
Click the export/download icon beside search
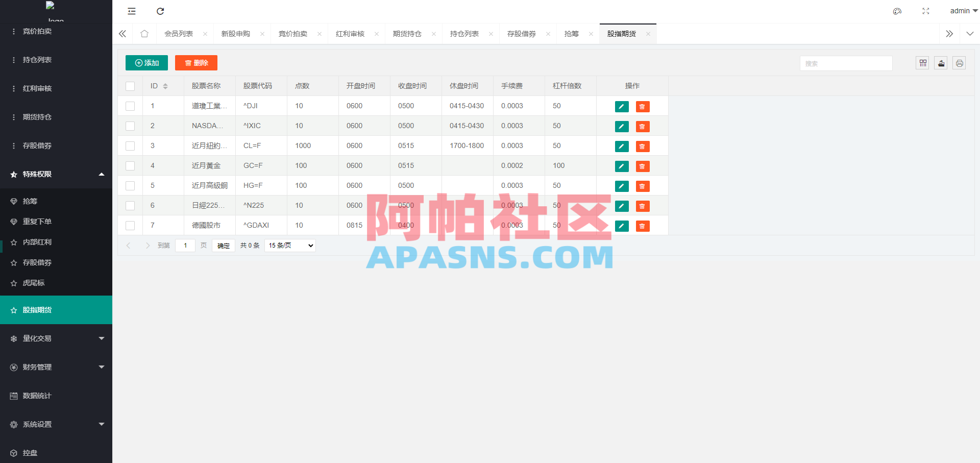click(x=941, y=63)
